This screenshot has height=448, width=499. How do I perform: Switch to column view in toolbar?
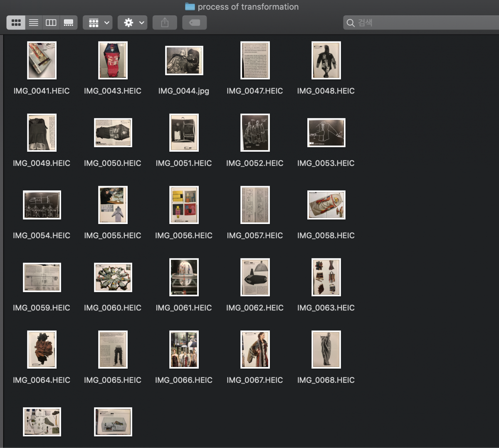pos(51,22)
